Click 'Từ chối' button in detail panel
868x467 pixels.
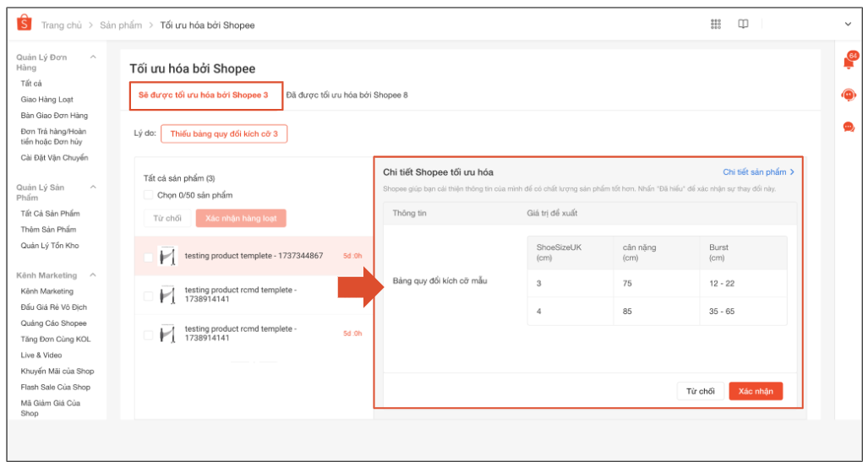tap(701, 391)
